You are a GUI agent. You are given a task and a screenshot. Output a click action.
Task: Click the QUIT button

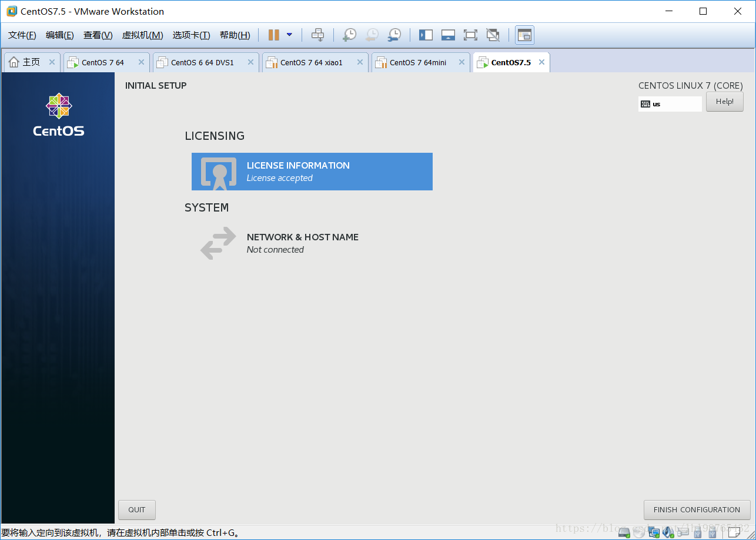tap(137, 509)
